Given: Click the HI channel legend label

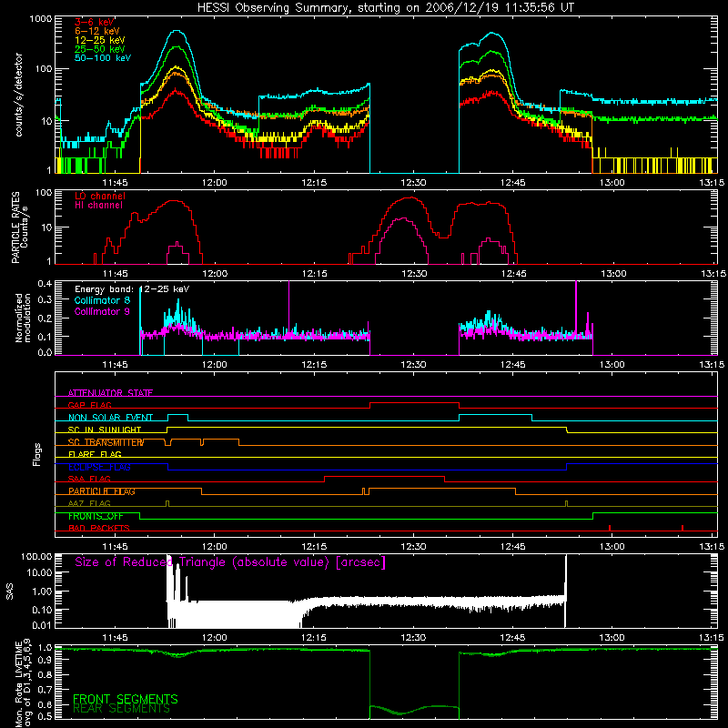Looking at the screenshot, I should (98, 206).
